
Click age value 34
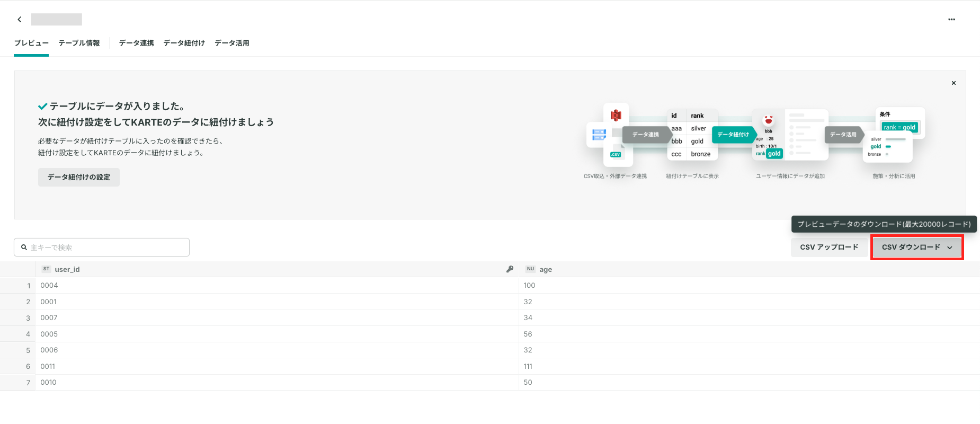tap(528, 317)
